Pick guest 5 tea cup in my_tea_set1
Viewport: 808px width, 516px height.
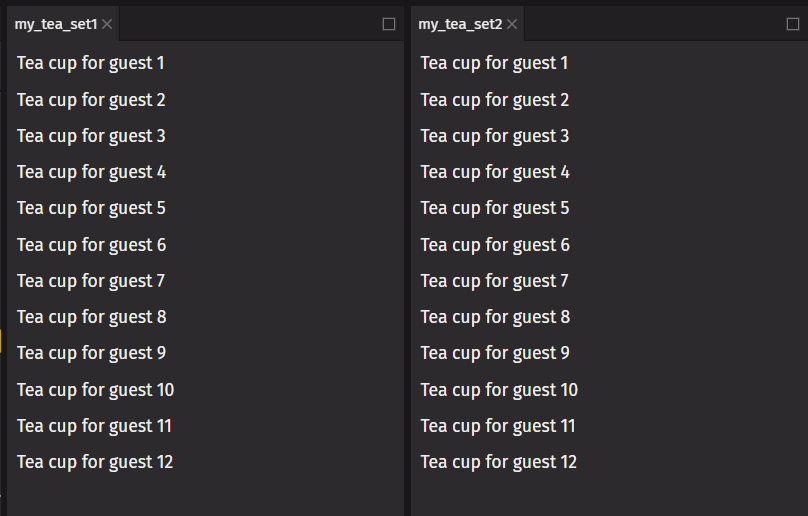(91, 208)
